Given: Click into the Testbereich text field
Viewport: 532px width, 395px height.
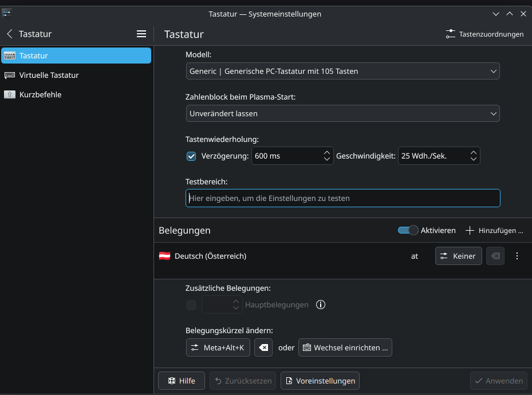Looking at the screenshot, I should click(x=342, y=198).
